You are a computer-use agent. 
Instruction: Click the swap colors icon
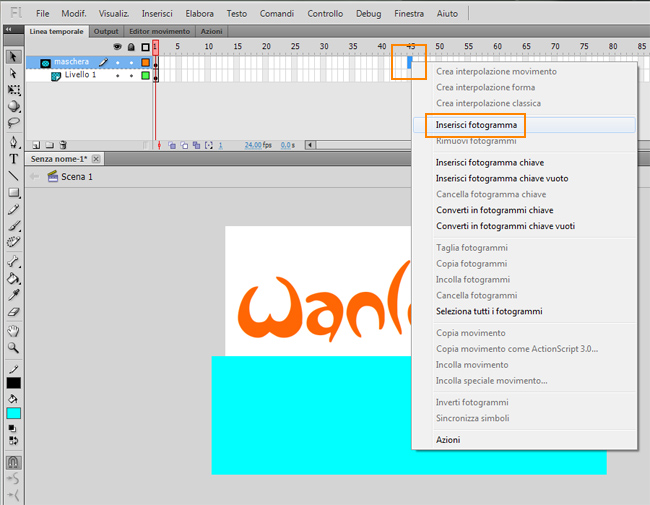pyautogui.click(x=13, y=441)
